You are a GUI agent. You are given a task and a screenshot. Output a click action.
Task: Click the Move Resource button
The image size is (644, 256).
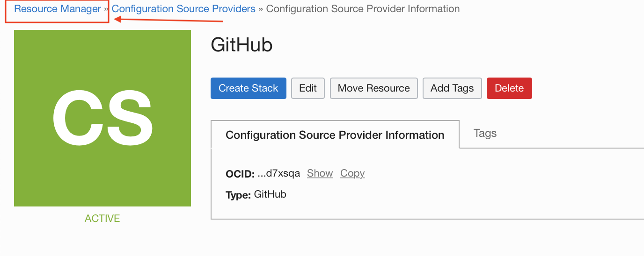[374, 88]
